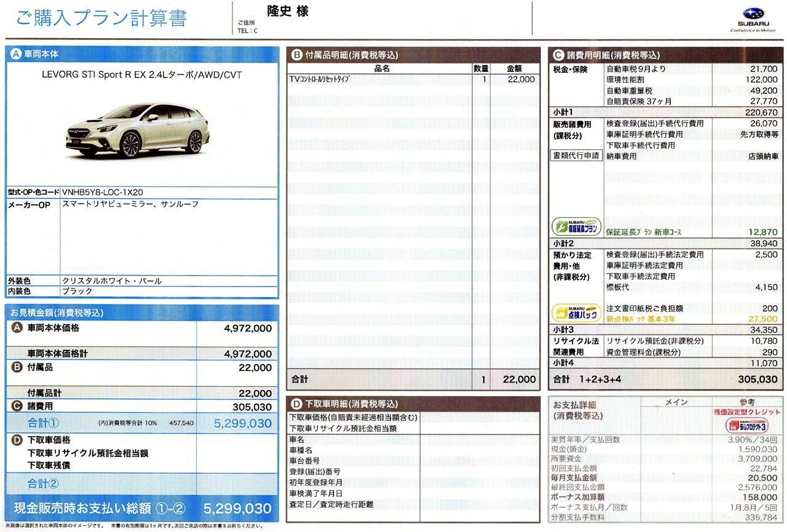Click maker options スマートリヤビューミラー、サンルーフ
Screen dimensions: 787x532
coord(131,204)
